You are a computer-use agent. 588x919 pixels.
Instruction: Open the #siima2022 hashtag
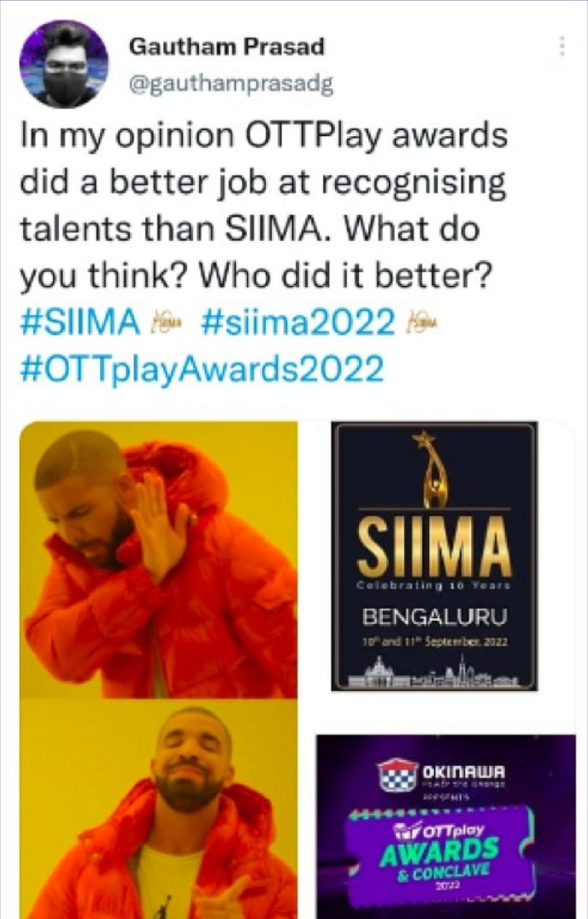point(298,322)
